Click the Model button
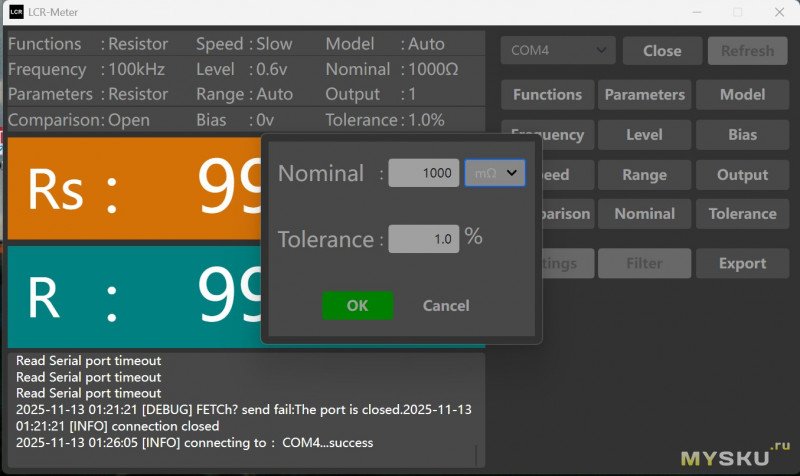Screen dimensions: 800x476 (x=742, y=95)
